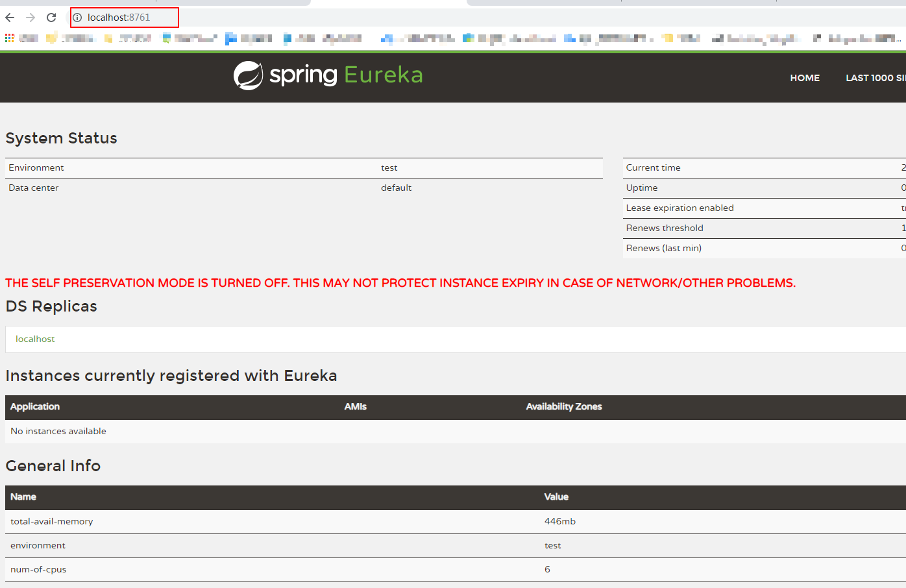
Task: Click the Value column header
Action: 556,496
